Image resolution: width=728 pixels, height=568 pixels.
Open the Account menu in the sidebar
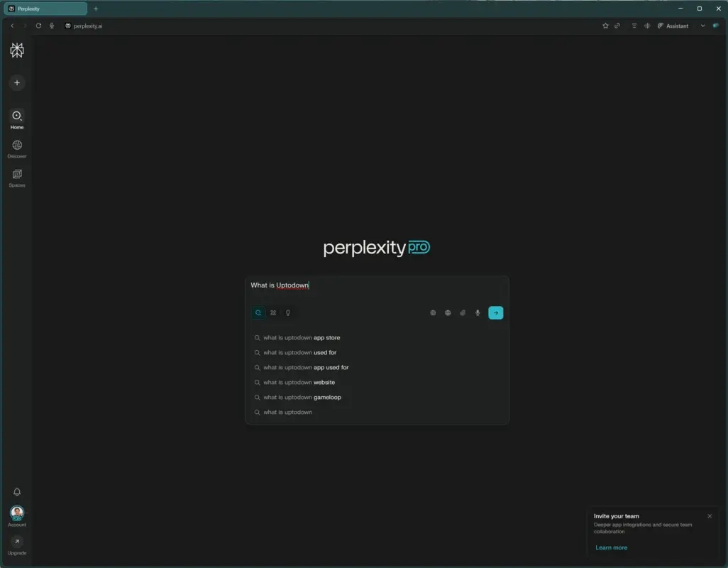tap(16, 514)
